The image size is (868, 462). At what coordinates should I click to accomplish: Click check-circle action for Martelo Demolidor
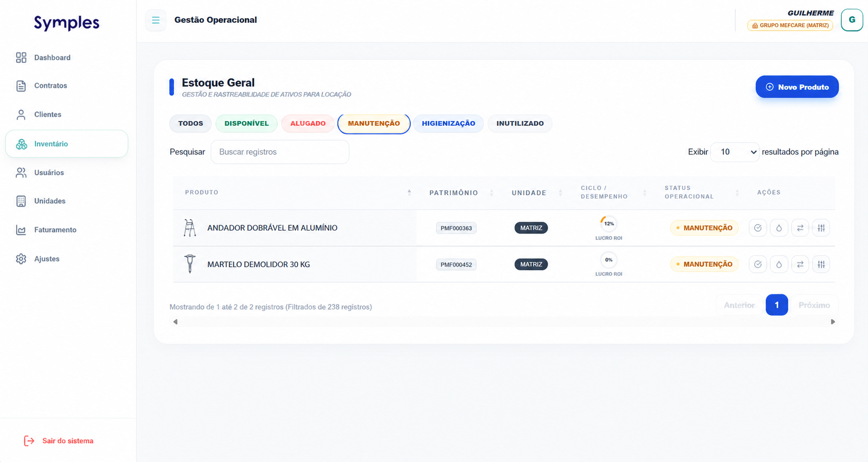click(x=758, y=265)
